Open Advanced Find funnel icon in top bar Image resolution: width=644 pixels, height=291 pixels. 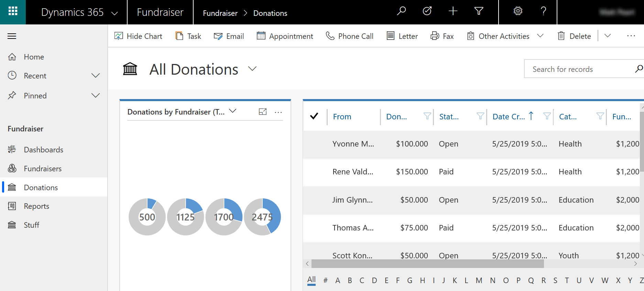479,11
